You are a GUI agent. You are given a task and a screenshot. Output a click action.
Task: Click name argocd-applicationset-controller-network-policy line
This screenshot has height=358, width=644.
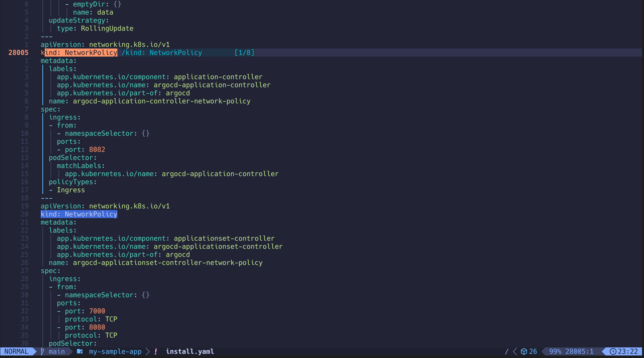tap(155, 263)
